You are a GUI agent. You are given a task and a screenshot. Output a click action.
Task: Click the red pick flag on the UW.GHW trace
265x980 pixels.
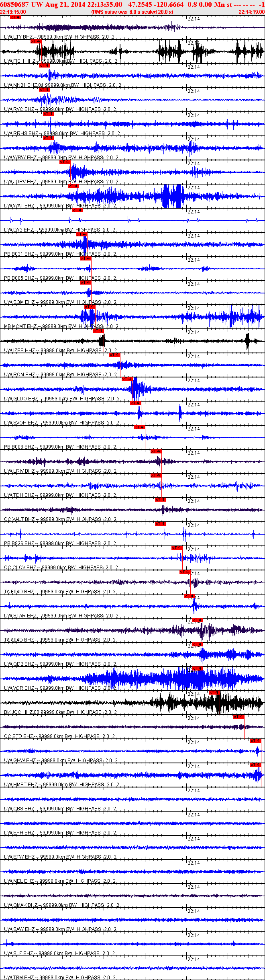coord(255,741)
